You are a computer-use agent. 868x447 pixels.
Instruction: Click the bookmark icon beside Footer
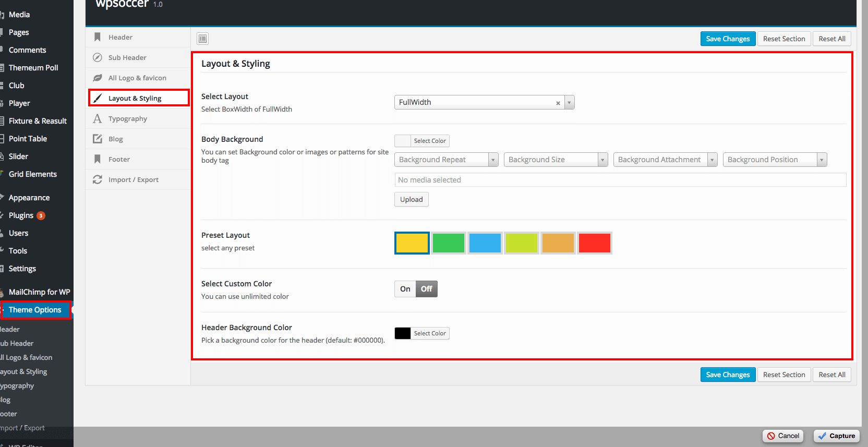pyautogui.click(x=97, y=159)
